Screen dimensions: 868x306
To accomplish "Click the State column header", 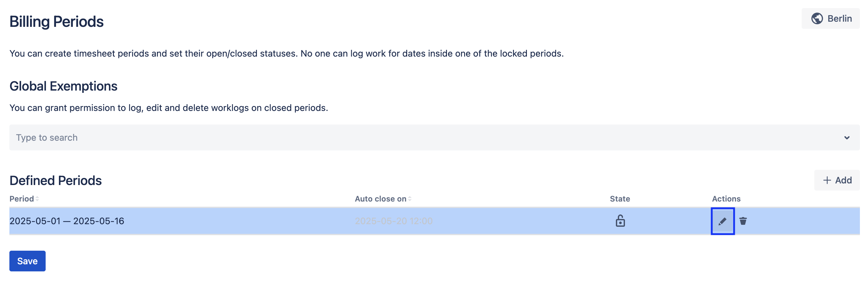I will [x=620, y=199].
